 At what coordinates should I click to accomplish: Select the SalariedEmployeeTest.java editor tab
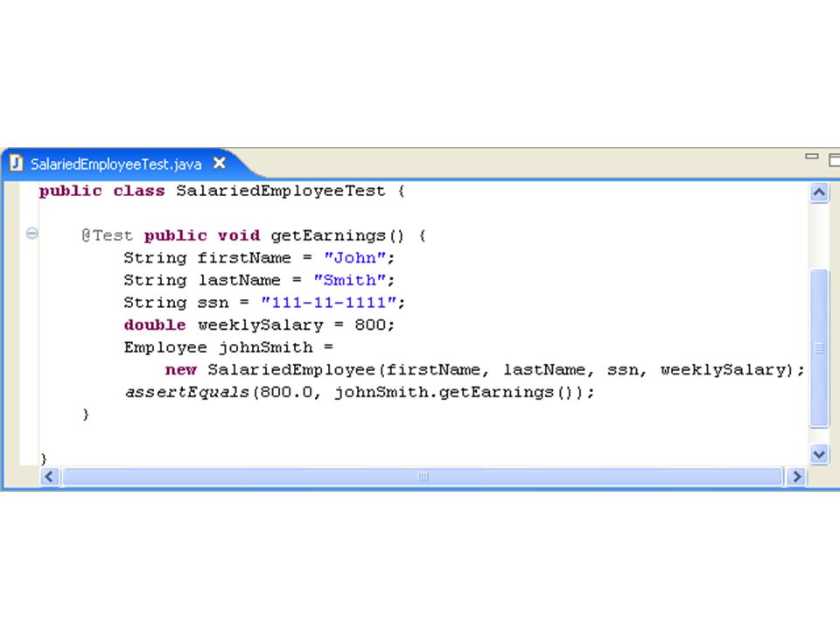[x=115, y=164]
